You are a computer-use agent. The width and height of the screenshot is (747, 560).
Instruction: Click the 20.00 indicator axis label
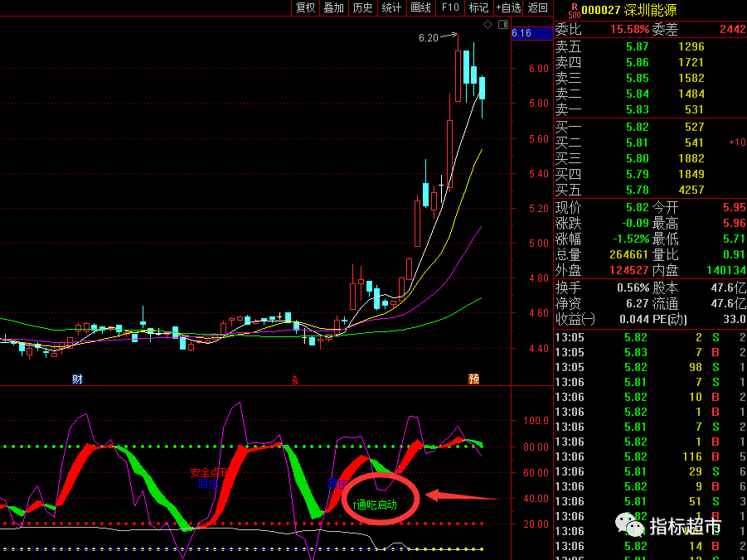pyautogui.click(x=536, y=524)
